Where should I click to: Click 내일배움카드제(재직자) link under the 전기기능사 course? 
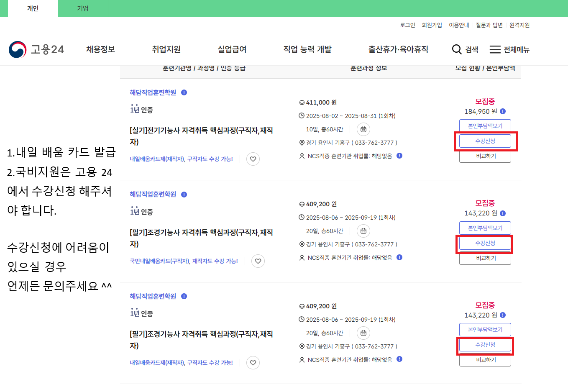click(181, 159)
